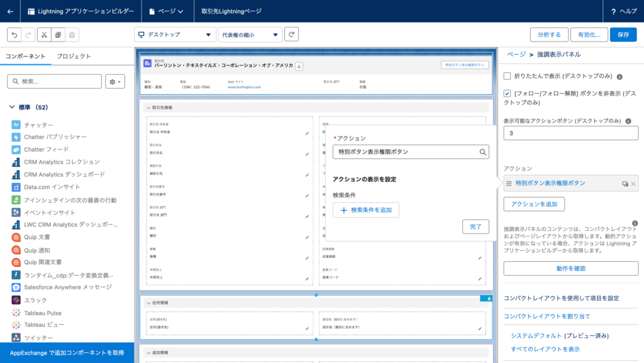This screenshot has width=644, height=363.
Task: Click the copy icon in toolbar
Action: (x=58, y=35)
